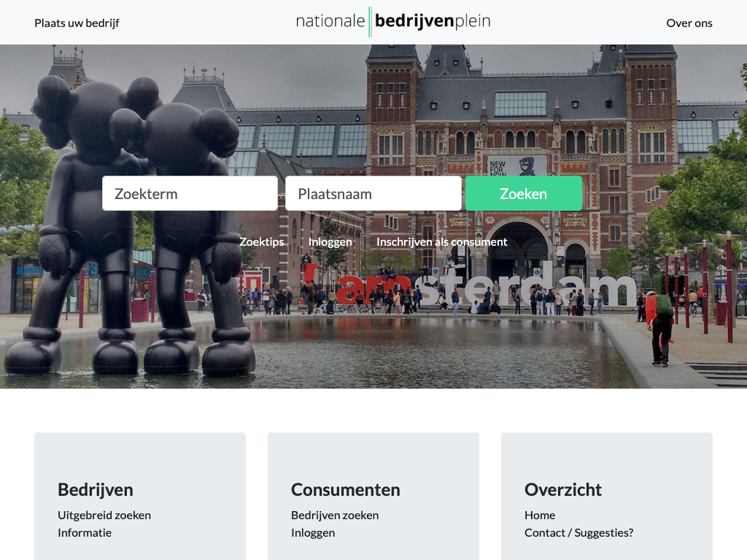Go to Home in Overzicht card

pyautogui.click(x=540, y=516)
